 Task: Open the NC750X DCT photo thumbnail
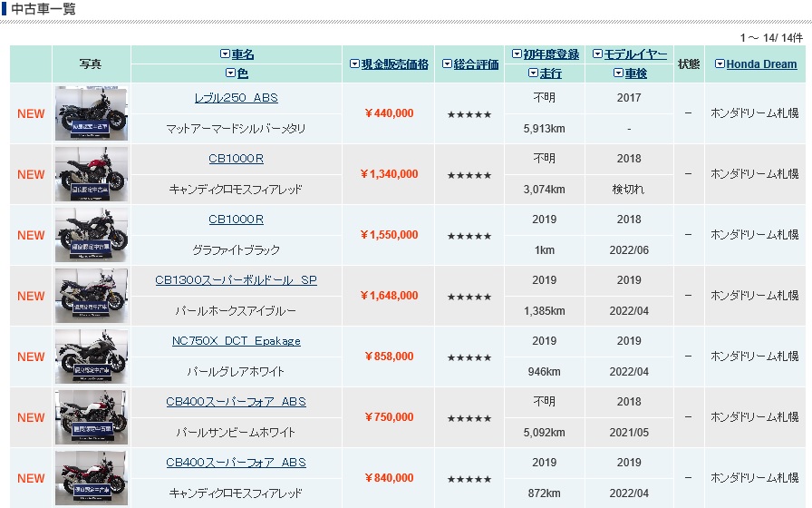coord(92,357)
